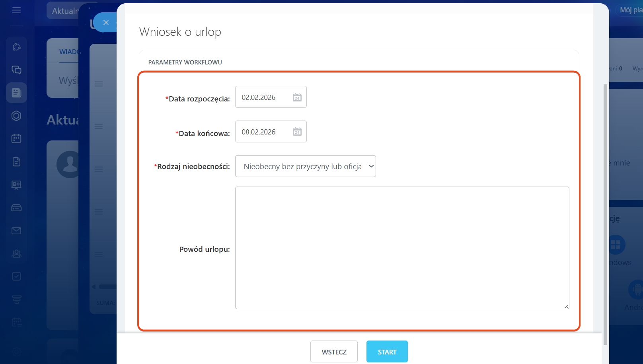Open the tasks checkmark icon in sidebar
This screenshot has height=364, width=643.
[16, 276]
